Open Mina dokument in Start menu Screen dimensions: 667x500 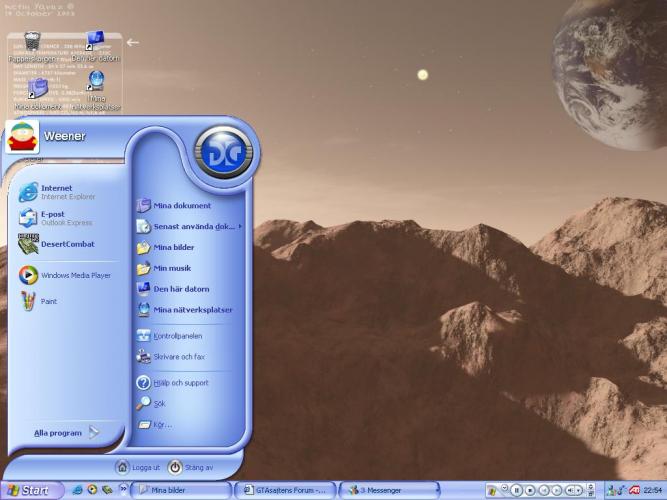[x=181, y=206]
